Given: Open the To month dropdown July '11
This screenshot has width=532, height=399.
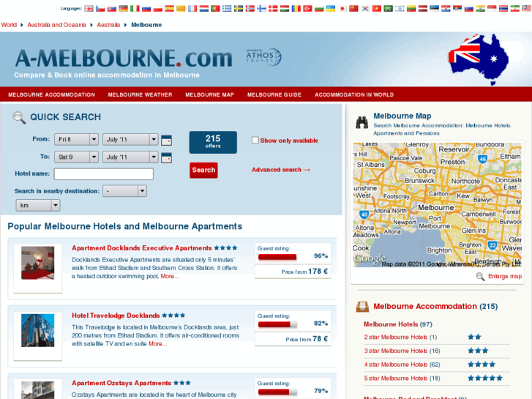Looking at the screenshot, I should [130, 157].
